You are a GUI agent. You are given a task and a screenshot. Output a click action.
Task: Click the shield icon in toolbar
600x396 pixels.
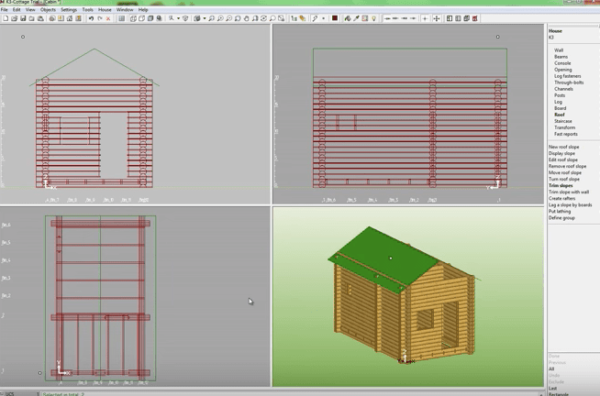pos(185,18)
